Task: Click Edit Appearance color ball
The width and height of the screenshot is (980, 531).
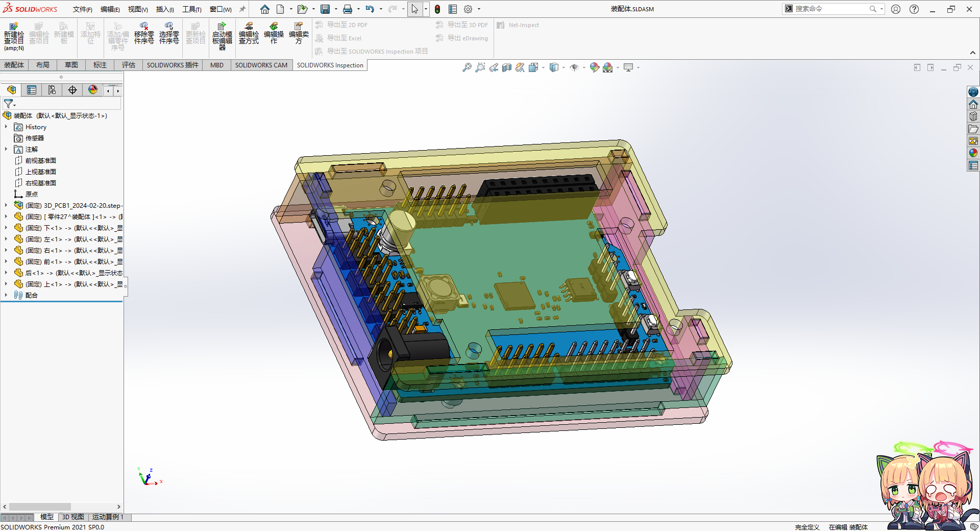Action: click(594, 67)
